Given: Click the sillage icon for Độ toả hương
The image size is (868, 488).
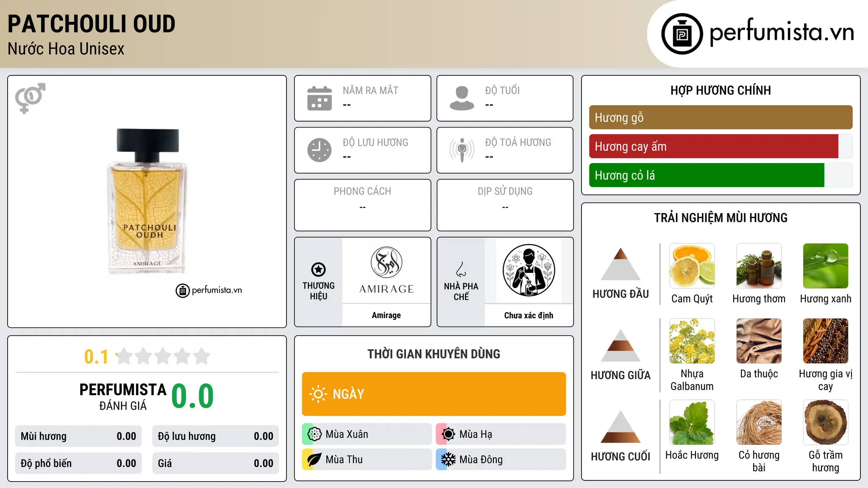Looking at the screenshot, I should pos(462,150).
